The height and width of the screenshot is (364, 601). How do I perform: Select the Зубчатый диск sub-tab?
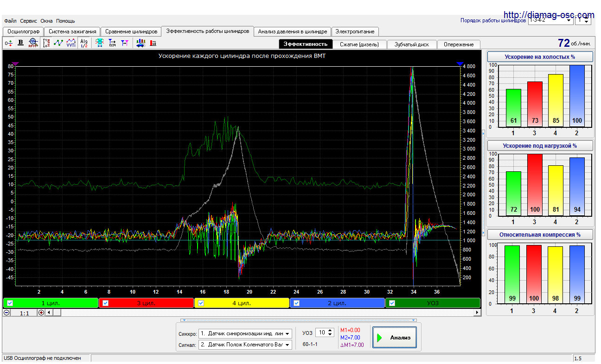coord(412,44)
